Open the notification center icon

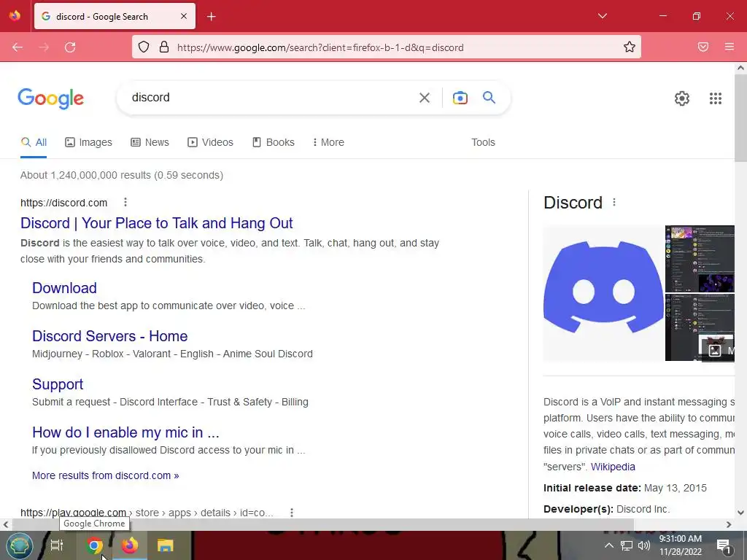(723, 547)
